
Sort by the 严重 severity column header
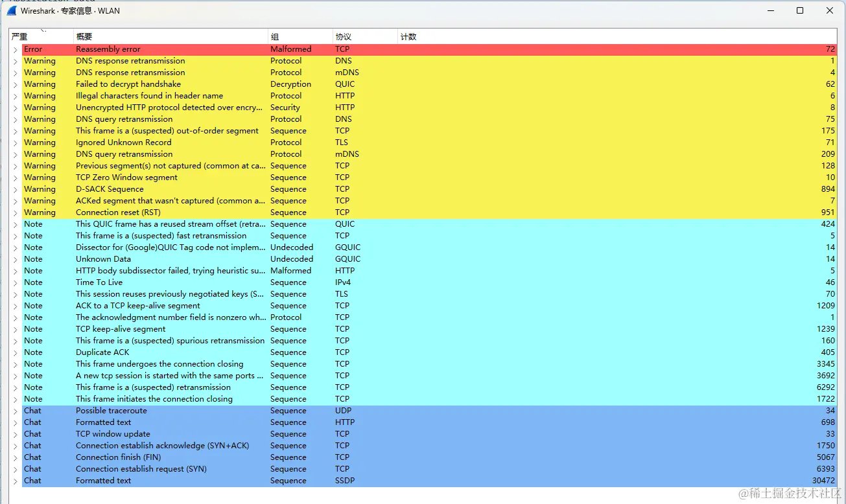[x=41, y=37]
